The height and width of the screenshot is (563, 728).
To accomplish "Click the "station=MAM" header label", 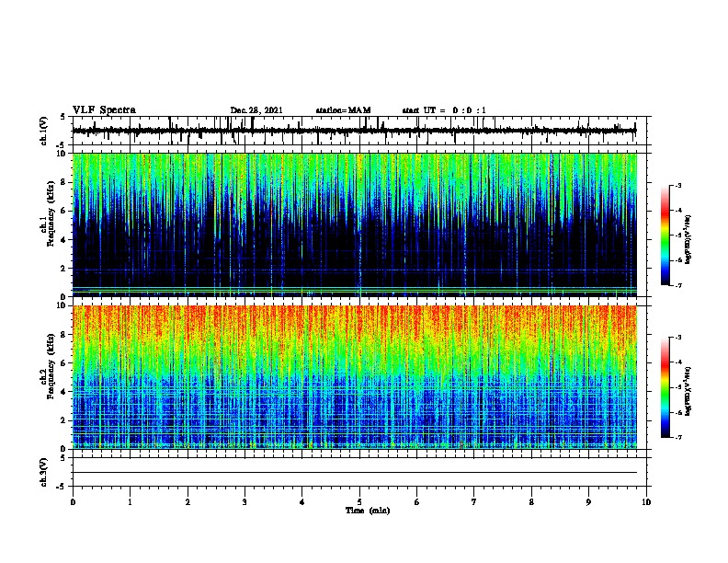I will (x=343, y=110).
